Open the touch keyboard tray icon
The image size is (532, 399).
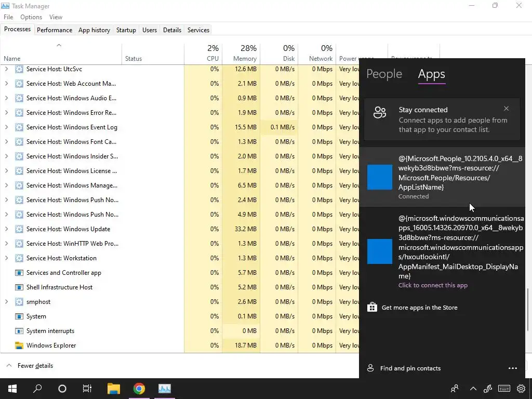[x=504, y=389]
